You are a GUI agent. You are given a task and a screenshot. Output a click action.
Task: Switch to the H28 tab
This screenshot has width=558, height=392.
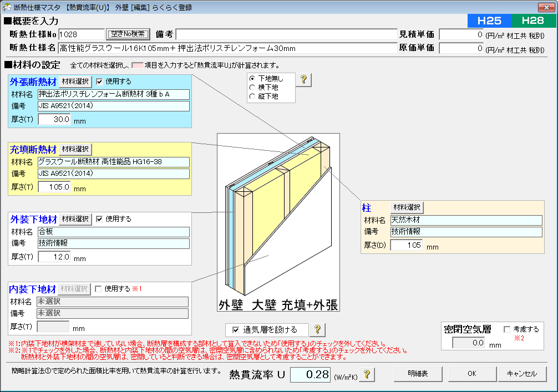[533, 21]
